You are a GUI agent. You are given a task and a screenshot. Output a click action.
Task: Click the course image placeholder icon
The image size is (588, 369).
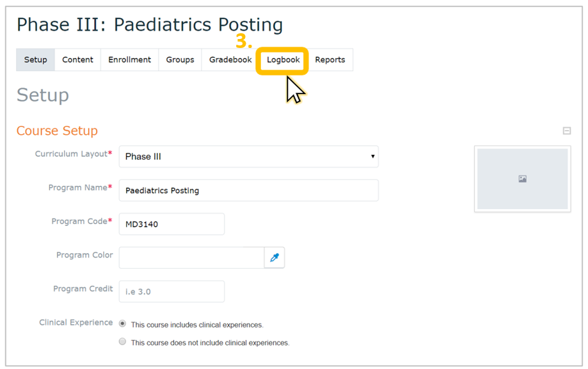[x=522, y=179]
